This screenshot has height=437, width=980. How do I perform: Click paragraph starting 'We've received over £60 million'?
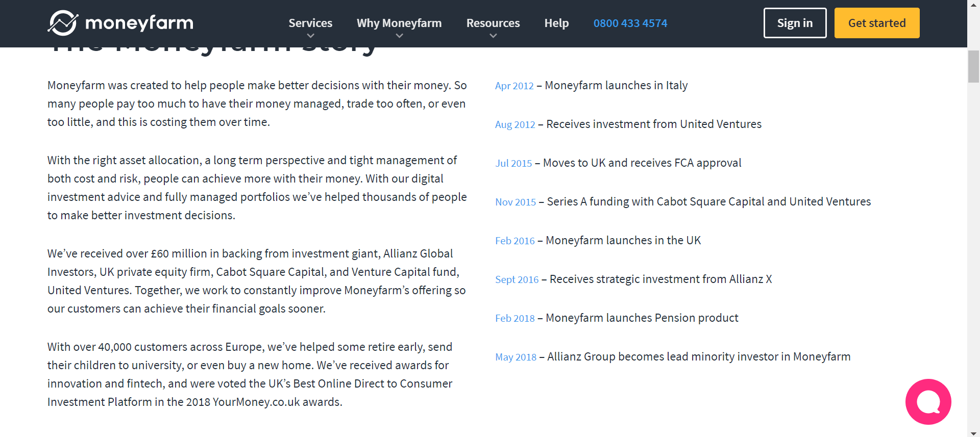(257, 281)
